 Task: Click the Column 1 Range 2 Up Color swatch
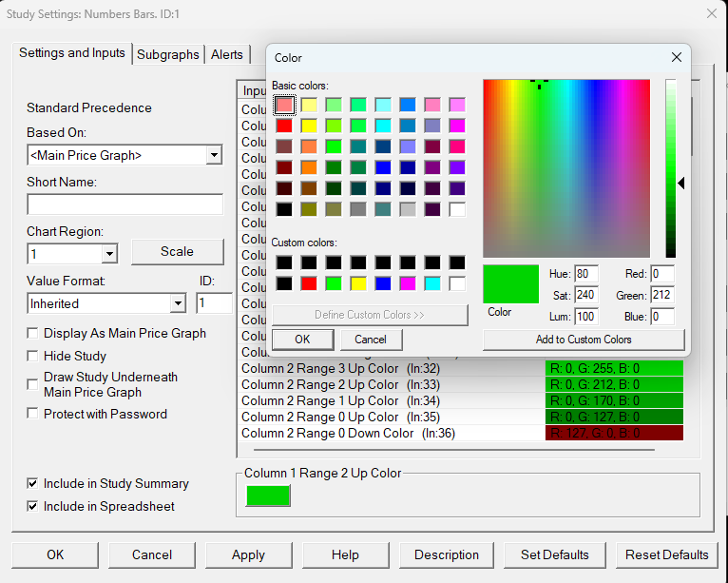[268, 496]
